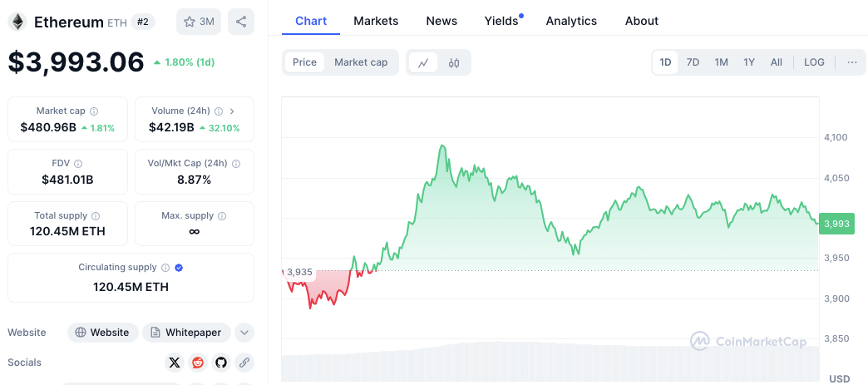
Task: Open the Whitepaper link
Action: tap(186, 333)
